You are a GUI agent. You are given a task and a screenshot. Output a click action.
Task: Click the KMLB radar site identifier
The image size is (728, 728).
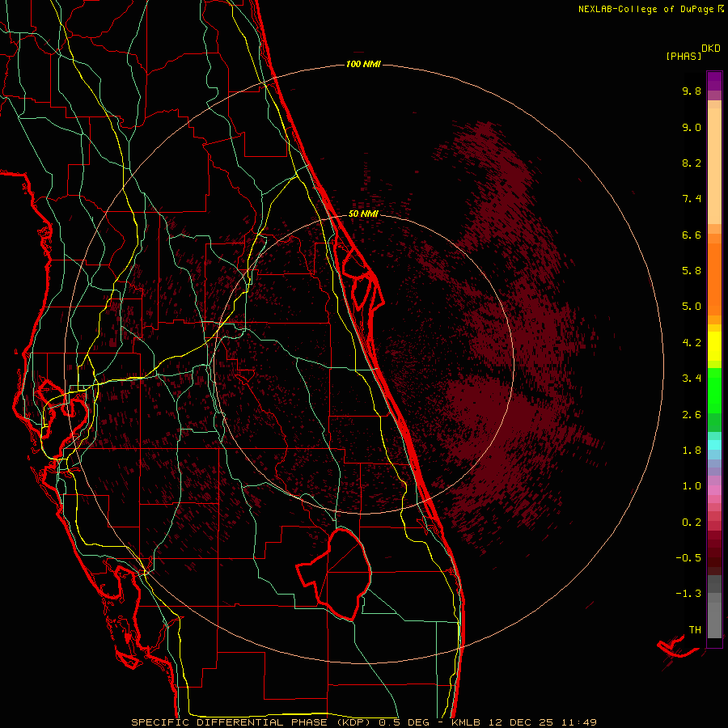pos(466,722)
